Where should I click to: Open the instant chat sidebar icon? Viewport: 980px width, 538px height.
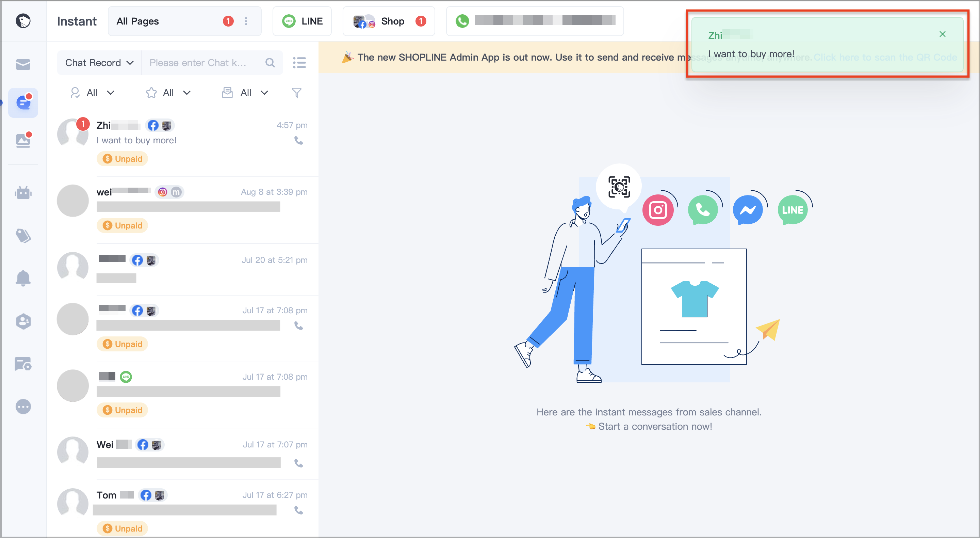pos(23,102)
